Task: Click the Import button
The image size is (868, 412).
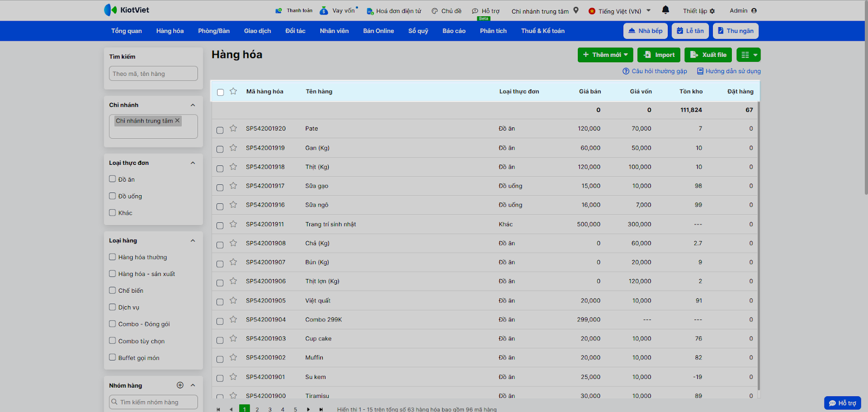Action: pos(659,55)
